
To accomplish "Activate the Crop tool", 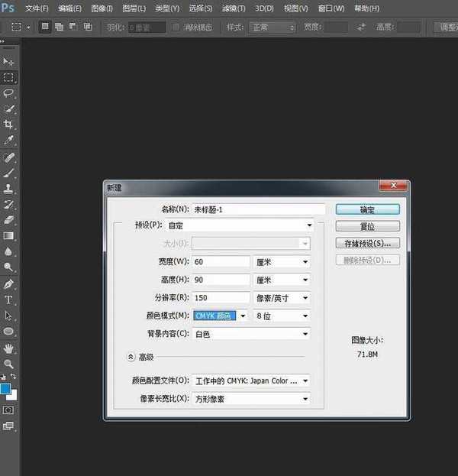I will coord(9,125).
